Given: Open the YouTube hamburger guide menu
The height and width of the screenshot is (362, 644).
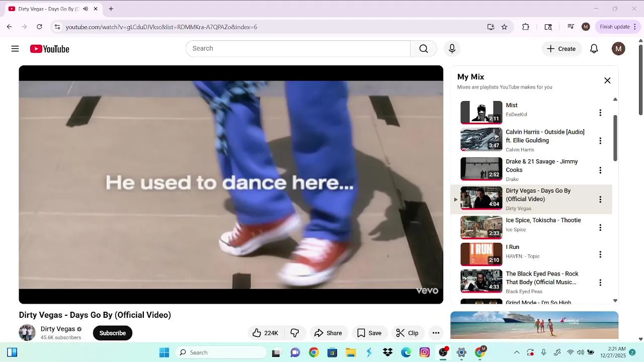Looking at the screenshot, I should coord(15,49).
